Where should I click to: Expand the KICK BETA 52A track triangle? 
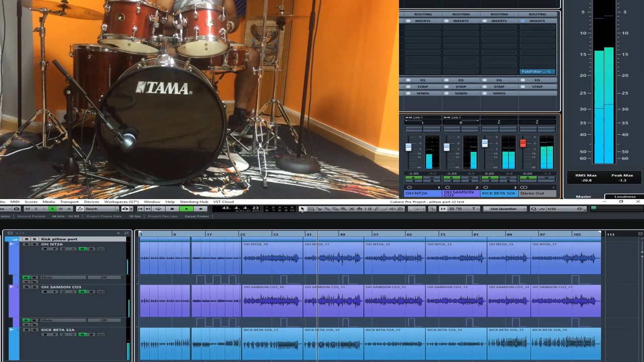tap(12, 330)
